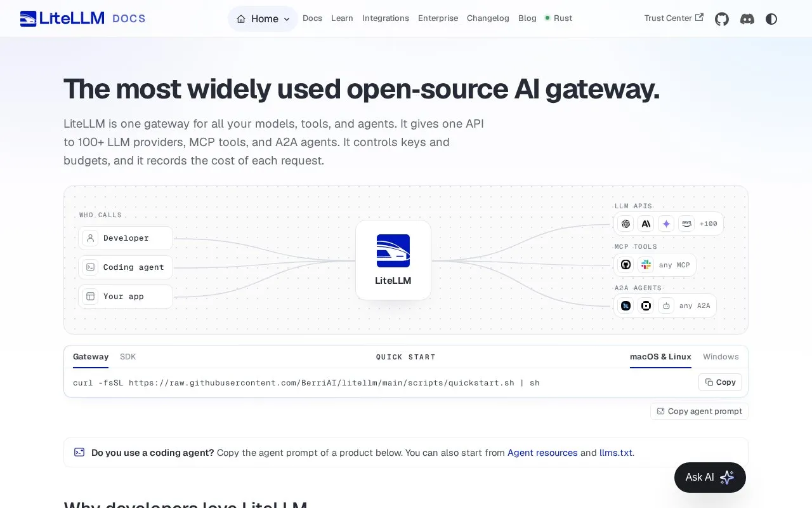Open the Learn nav item
This screenshot has width=812, height=508.
tap(342, 18)
